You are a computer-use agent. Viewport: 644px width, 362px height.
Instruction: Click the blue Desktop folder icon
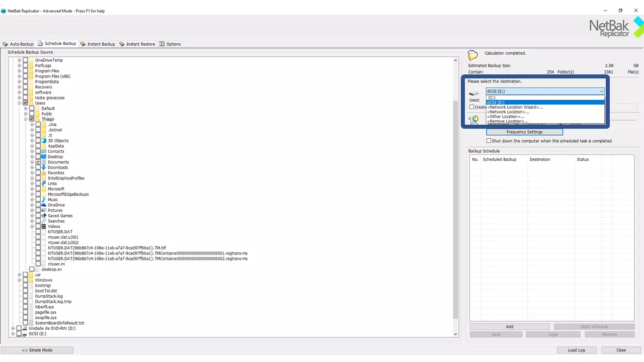click(x=44, y=157)
